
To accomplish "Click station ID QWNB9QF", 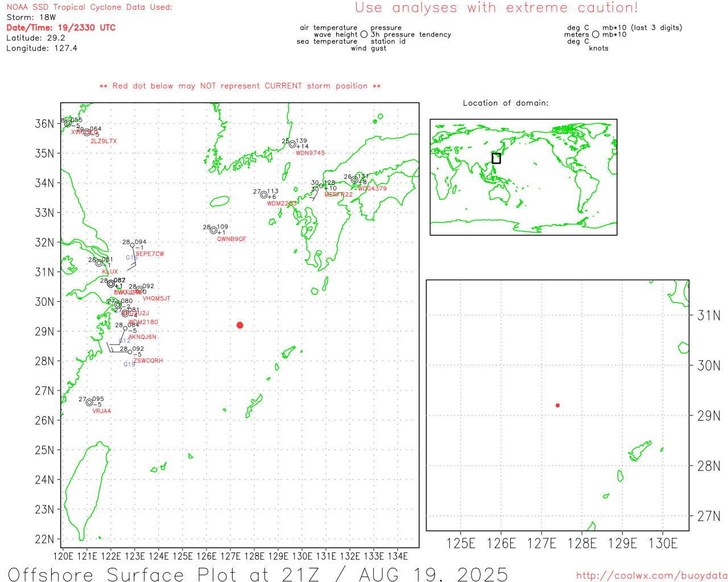I will point(231,239).
